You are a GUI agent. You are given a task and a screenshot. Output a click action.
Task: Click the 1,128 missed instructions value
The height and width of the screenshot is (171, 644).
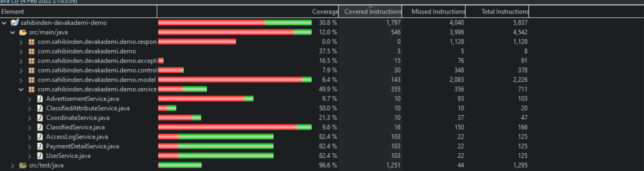click(457, 42)
